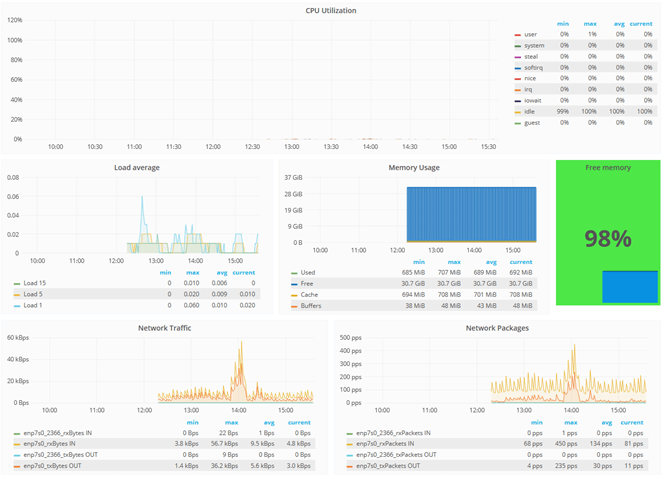This screenshot has width=665, height=479.
Task: Click the color swatch beside Free memory series
Action: pyautogui.click(x=294, y=284)
